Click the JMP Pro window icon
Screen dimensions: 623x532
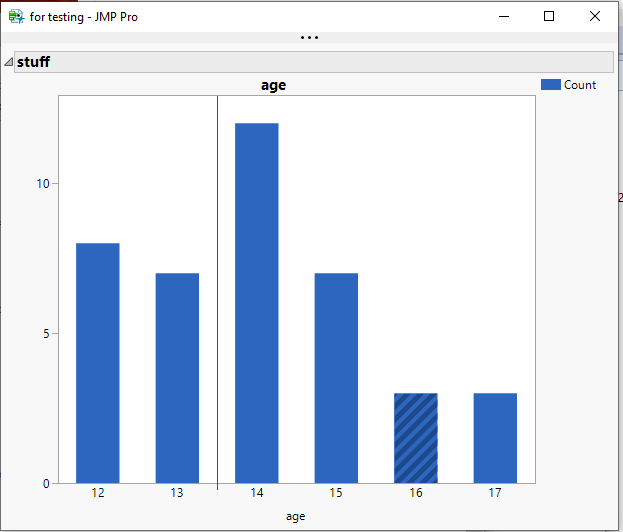[16, 17]
